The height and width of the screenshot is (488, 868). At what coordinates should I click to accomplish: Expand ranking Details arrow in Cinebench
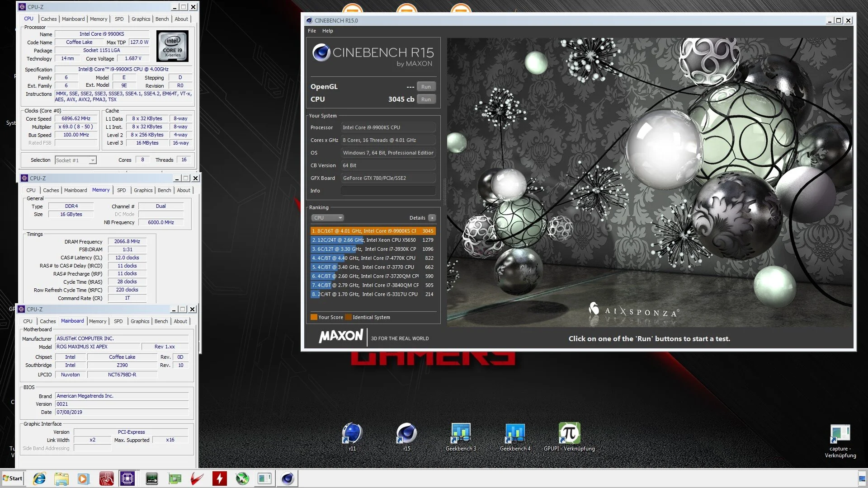[x=432, y=218]
